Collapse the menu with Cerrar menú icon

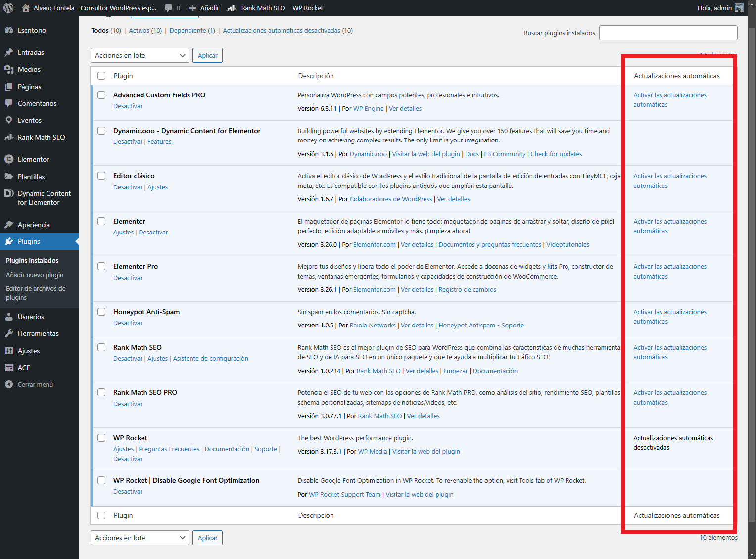[x=9, y=384]
